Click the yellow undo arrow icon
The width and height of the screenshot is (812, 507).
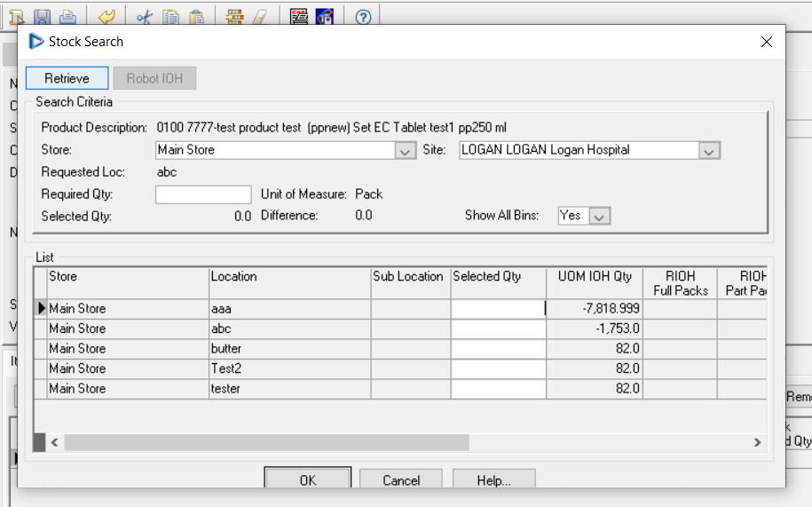click(106, 16)
